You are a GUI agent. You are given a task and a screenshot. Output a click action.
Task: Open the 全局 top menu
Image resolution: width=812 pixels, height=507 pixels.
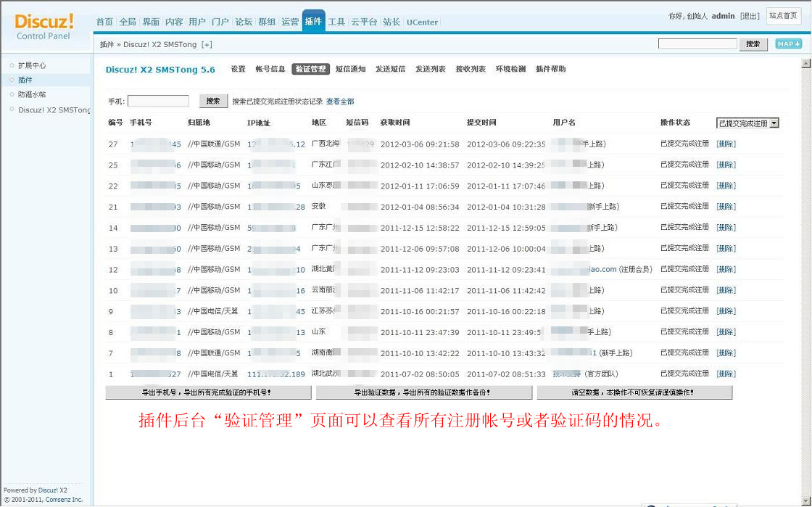point(128,22)
